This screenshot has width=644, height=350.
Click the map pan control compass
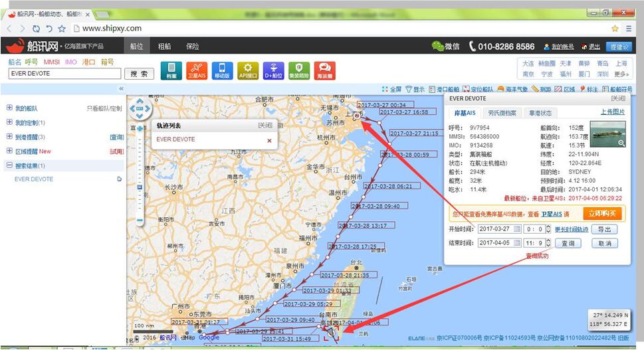(140, 109)
